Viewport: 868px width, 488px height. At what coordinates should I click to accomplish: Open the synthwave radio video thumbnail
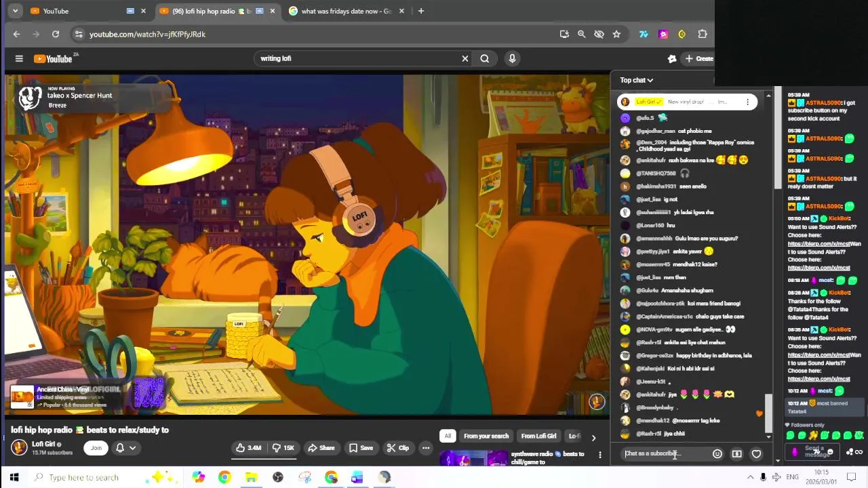[x=473, y=459]
